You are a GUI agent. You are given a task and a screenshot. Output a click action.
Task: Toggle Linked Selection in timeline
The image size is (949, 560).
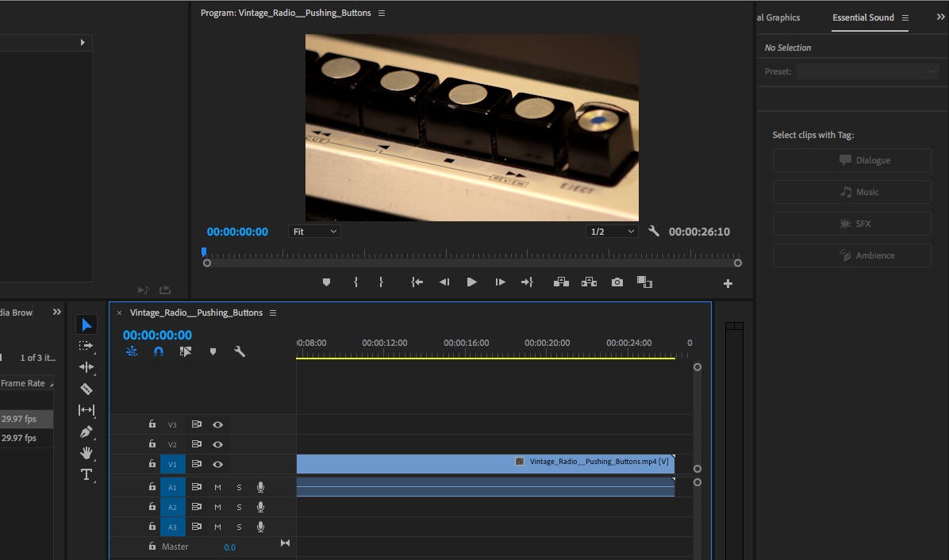[185, 351]
